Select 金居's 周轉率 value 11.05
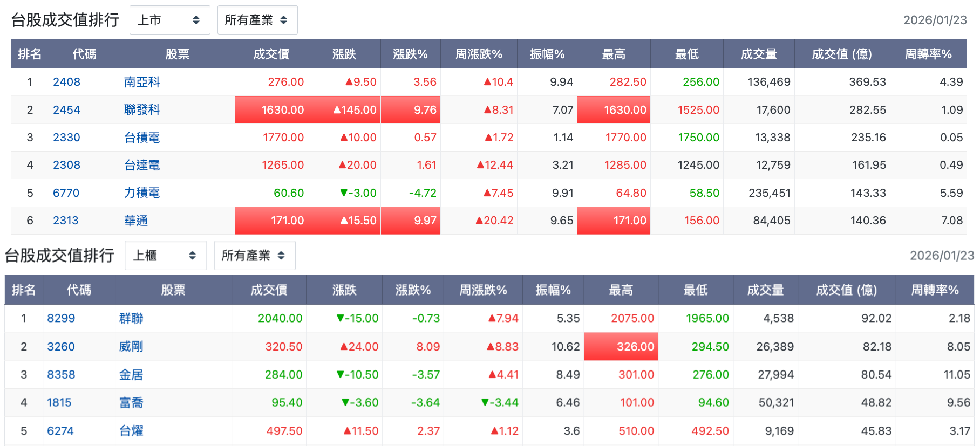 [x=957, y=375]
